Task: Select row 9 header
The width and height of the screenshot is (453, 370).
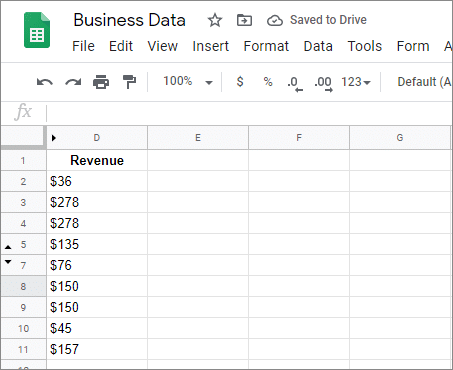Action: [x=23, y=307]
